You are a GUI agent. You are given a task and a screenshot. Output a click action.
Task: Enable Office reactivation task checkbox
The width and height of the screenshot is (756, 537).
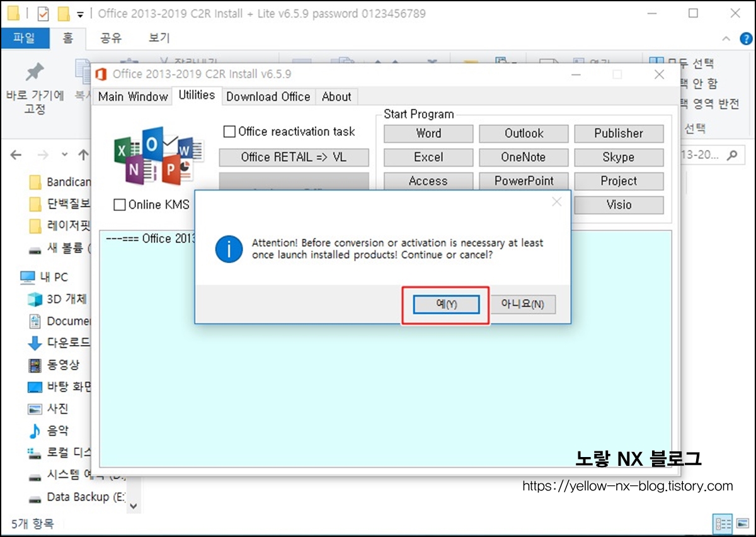(229, 132)
